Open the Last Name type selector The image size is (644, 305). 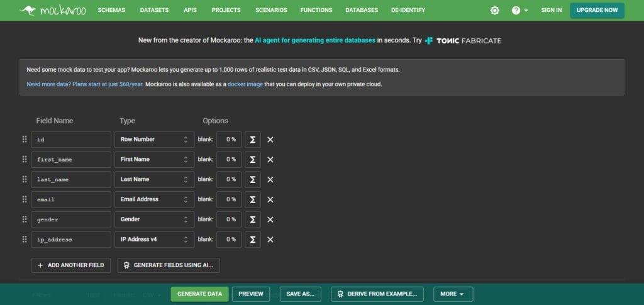point(155,179)
